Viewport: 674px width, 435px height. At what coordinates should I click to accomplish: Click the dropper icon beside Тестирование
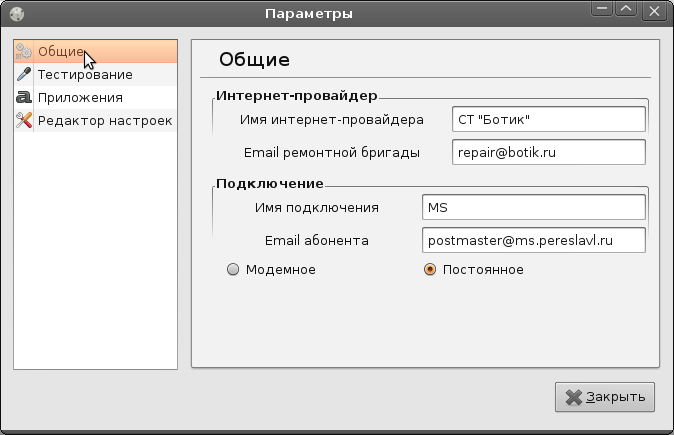[24, 74]
